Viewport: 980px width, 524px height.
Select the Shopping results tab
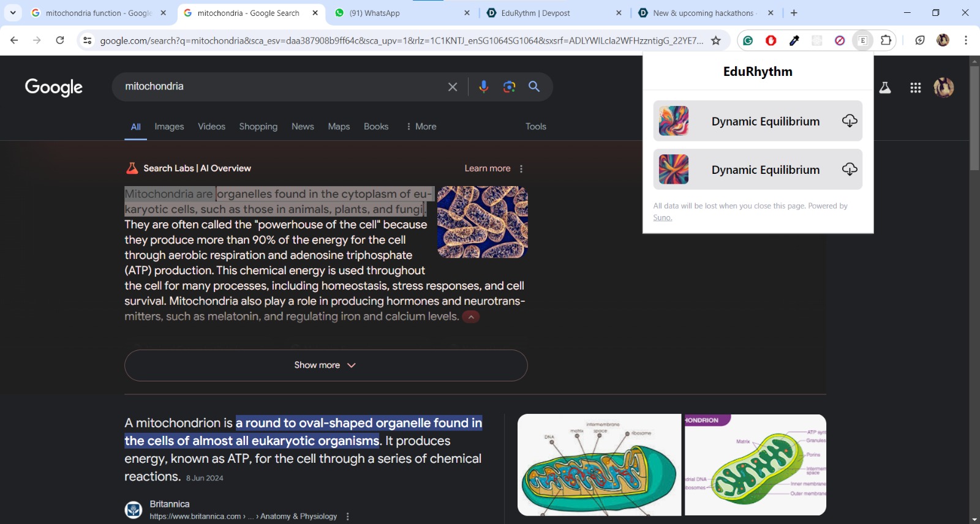[258, 127]
